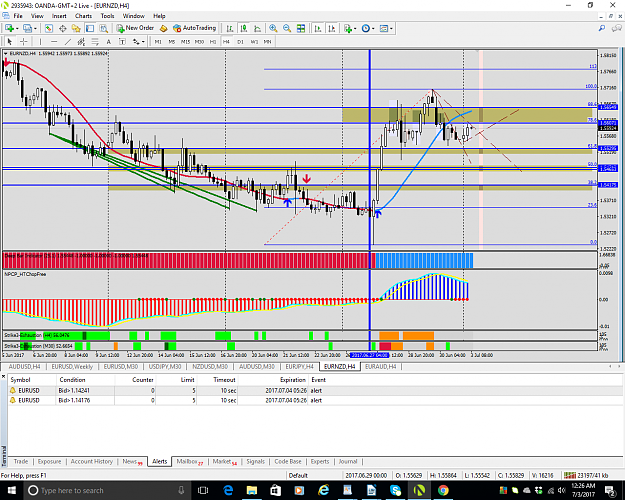Open the File menu

(18, 16)
